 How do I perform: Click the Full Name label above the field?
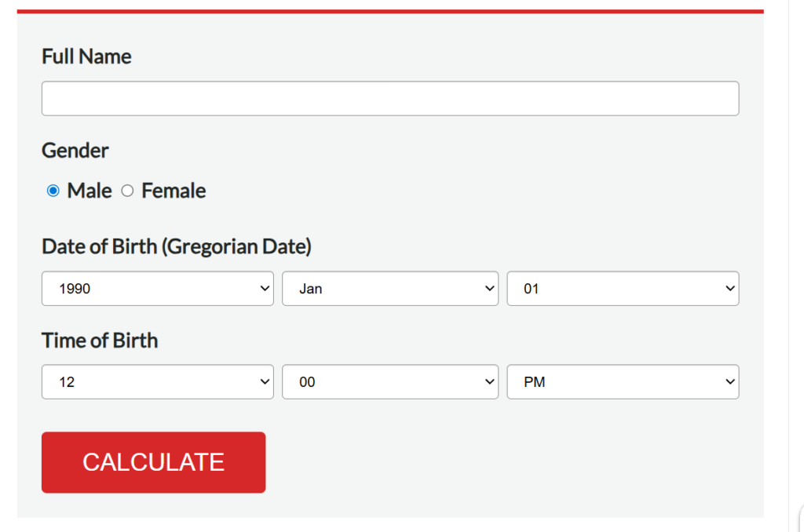pos(86,56)
